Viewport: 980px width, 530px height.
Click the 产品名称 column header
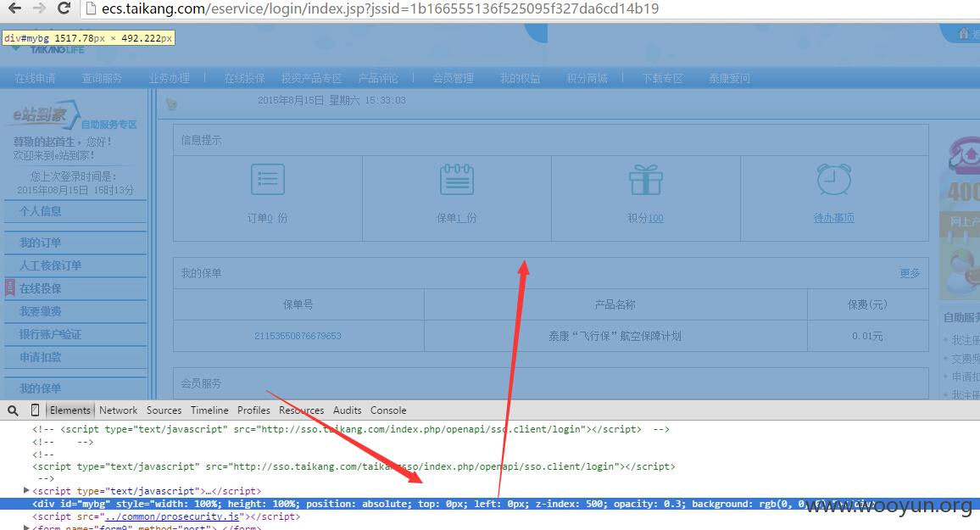pos(615,304)
